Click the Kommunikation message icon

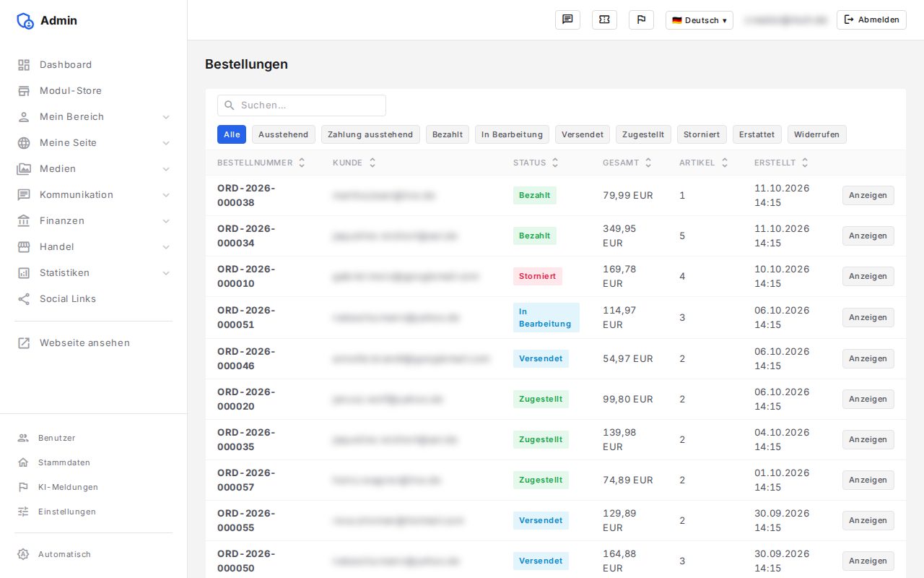click(24, 195)
